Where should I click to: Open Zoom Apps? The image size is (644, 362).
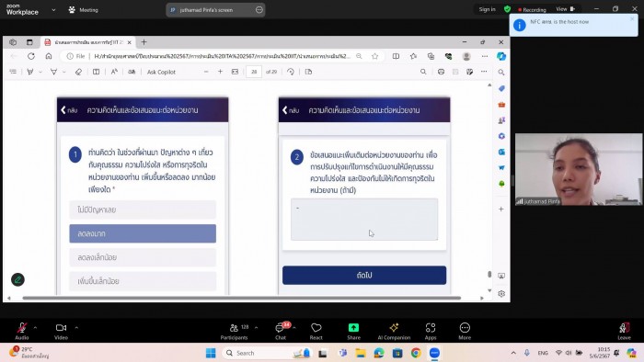pyautogui.click(x=431, y=331)
